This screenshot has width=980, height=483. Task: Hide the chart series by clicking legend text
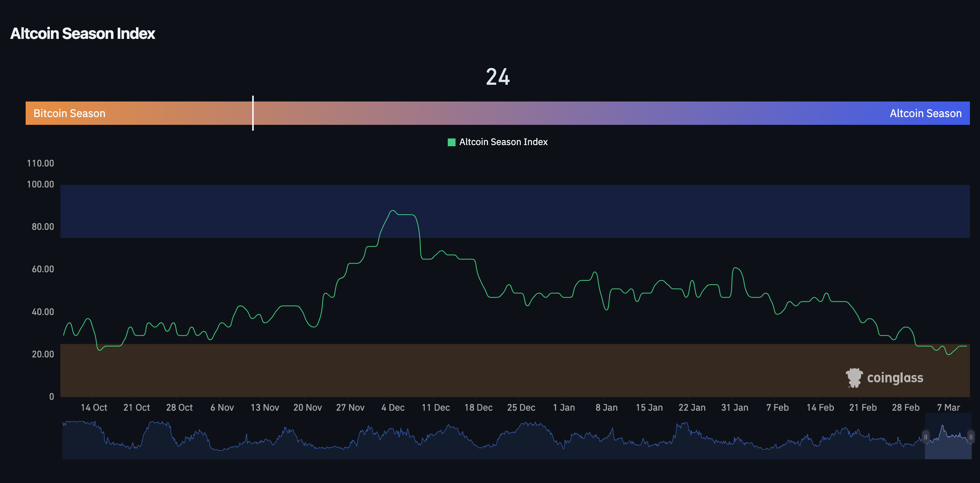502,142
